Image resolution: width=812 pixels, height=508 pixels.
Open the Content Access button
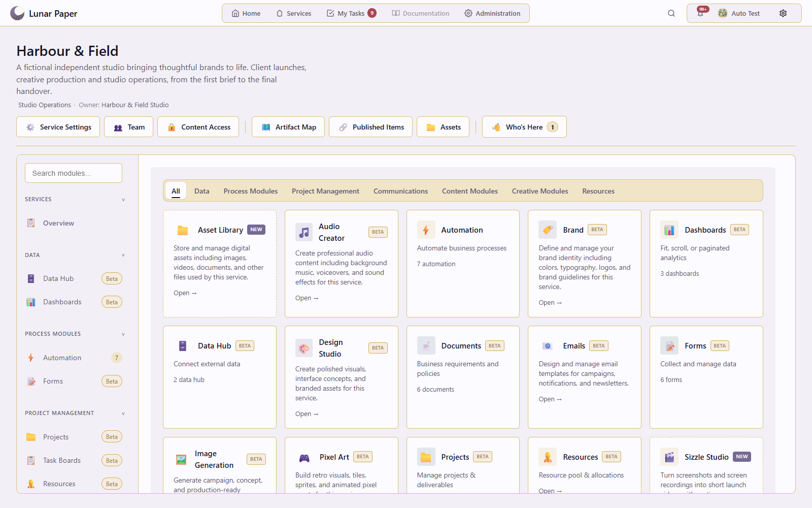(x=198, y=127)
